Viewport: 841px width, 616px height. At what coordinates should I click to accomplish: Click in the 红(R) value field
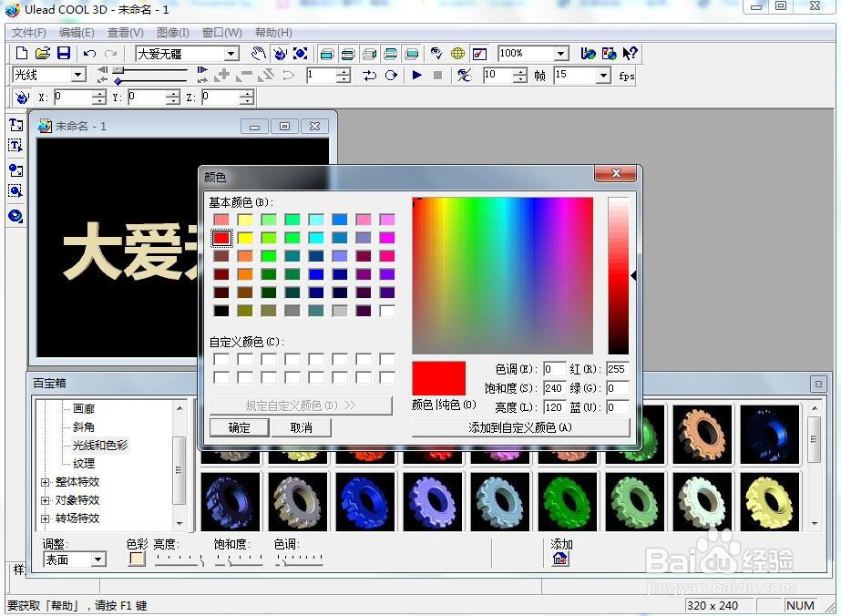tap(617, 369)
